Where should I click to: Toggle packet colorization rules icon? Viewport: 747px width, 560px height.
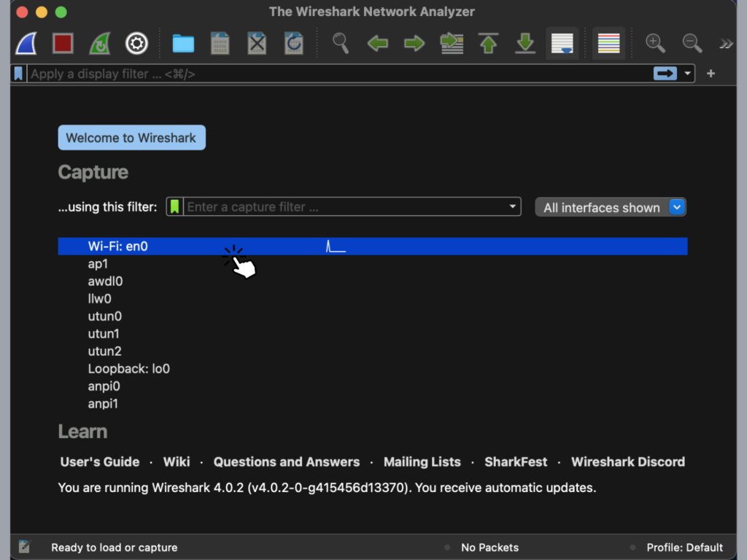(x=608, y=44)
